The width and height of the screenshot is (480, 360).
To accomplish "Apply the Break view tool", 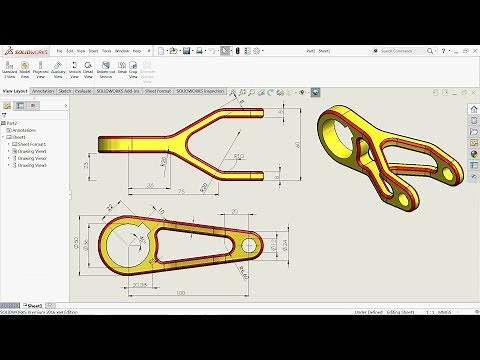I will [122, 68].
